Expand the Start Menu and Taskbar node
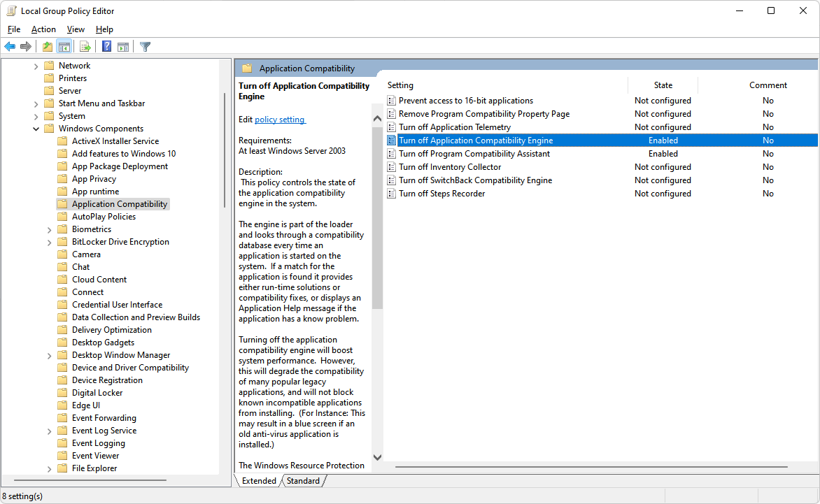820x504 pixels. tap(36, 104)
